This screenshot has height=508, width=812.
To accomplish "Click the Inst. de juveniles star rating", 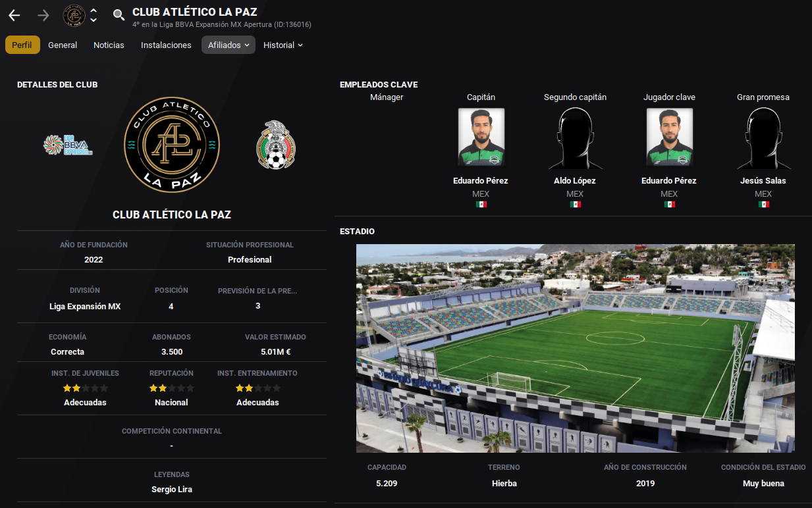I will pos(85,388).
